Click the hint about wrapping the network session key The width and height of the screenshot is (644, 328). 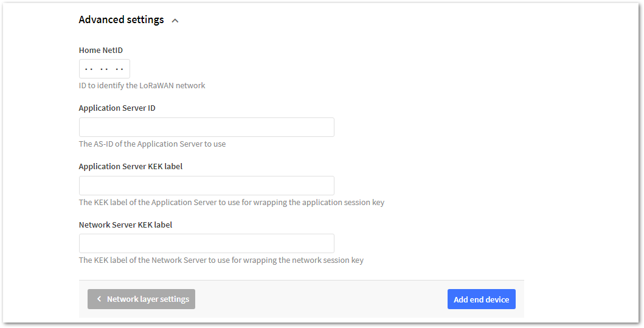(x=221, y=260)
